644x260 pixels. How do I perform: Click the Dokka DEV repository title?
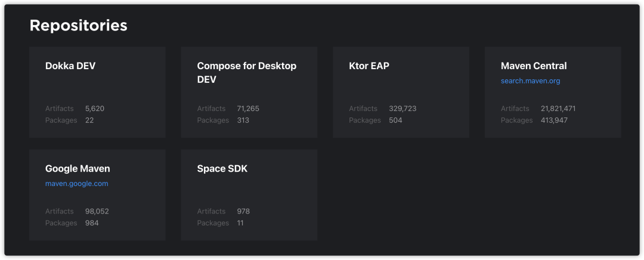70,66
